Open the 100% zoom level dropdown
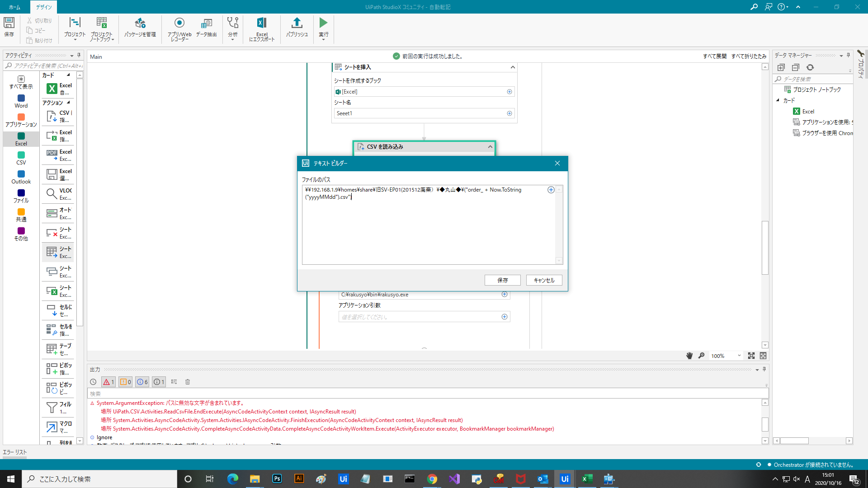868x488 pixels. click(740, 356)
